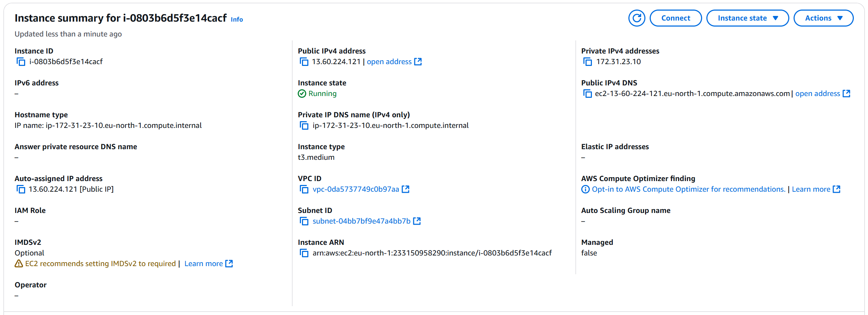Open the Instance state dropdown
The image size is (868, 315).
pyautogui.click(x=748, y=18)
